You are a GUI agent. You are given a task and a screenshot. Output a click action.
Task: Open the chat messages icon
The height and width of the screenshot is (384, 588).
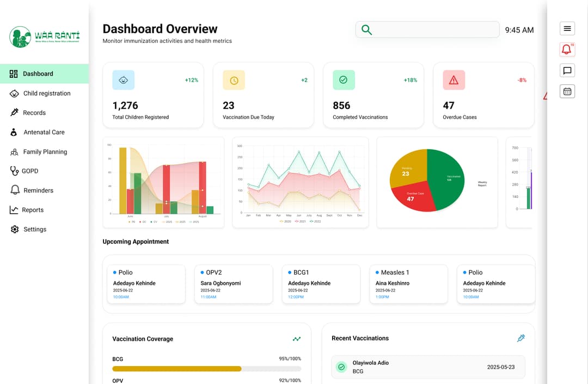(567, 71)
